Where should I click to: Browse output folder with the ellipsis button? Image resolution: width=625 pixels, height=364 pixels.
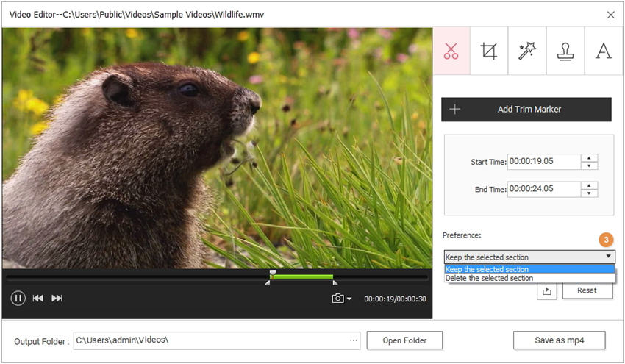[354, 340]
